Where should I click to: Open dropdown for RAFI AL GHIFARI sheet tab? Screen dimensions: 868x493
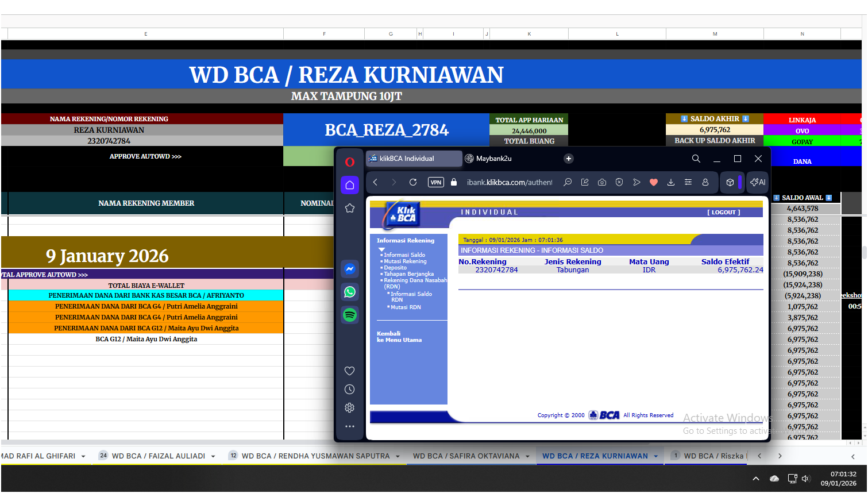pos(83,457)
